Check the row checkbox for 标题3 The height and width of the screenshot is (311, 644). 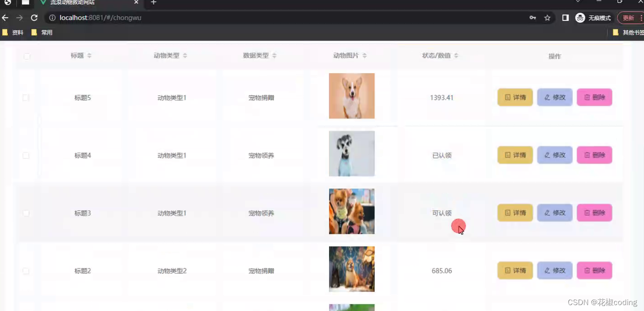tap(26, 213)
